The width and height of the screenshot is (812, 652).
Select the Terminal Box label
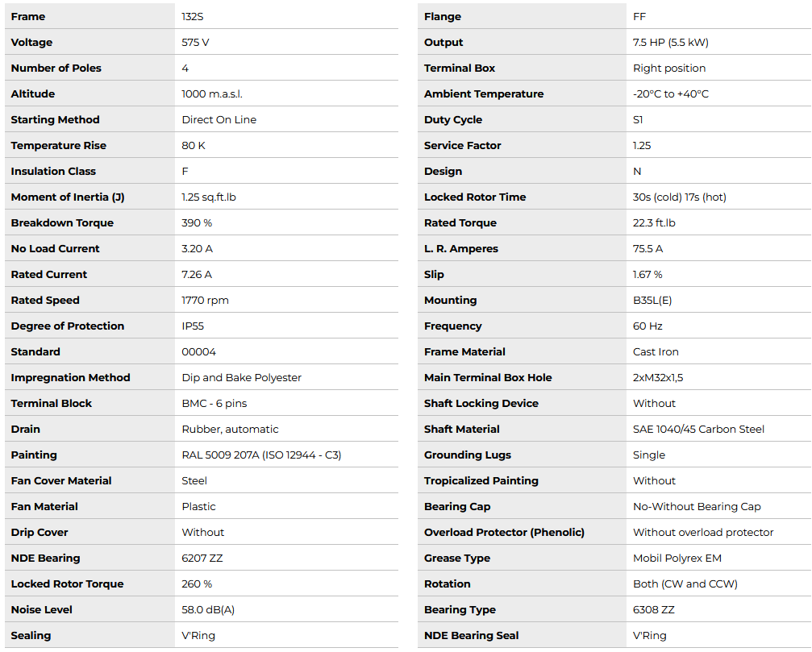(x=460, y=69)
